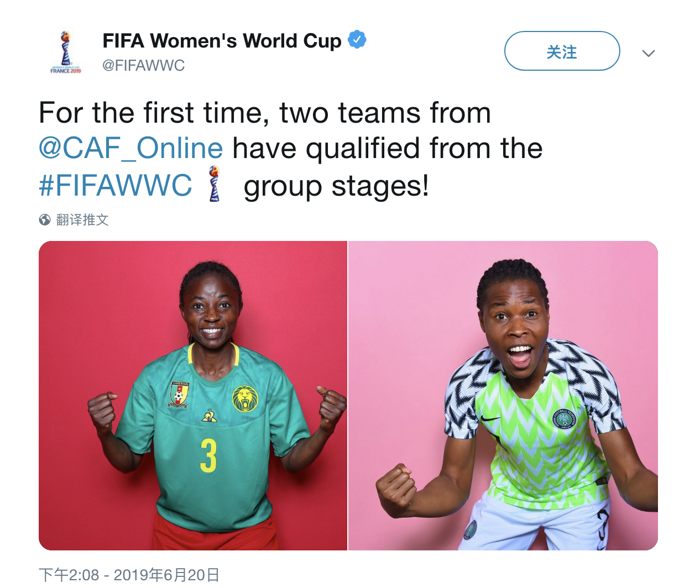Screen dimensions: 700x588
Task: Expand the tweet options chevron menu
Action: (649, 53)
